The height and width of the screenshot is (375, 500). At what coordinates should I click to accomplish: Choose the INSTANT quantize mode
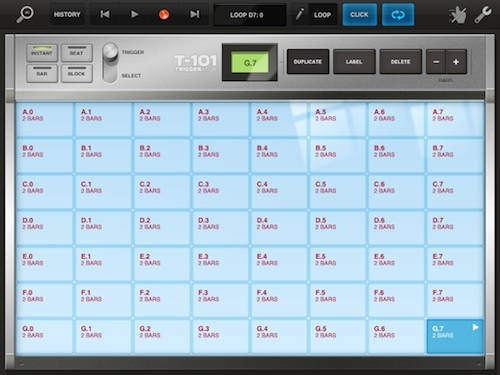click(42, 53)
